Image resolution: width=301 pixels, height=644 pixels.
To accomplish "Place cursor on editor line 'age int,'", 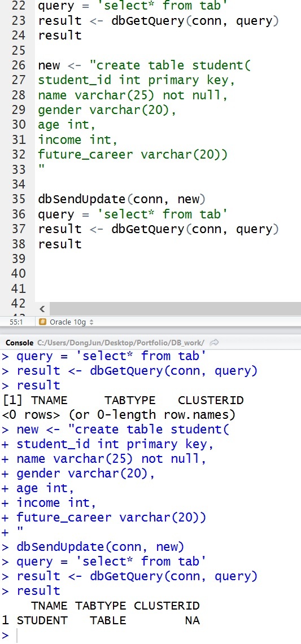I will pyautogui.click(x=67, y=125).
